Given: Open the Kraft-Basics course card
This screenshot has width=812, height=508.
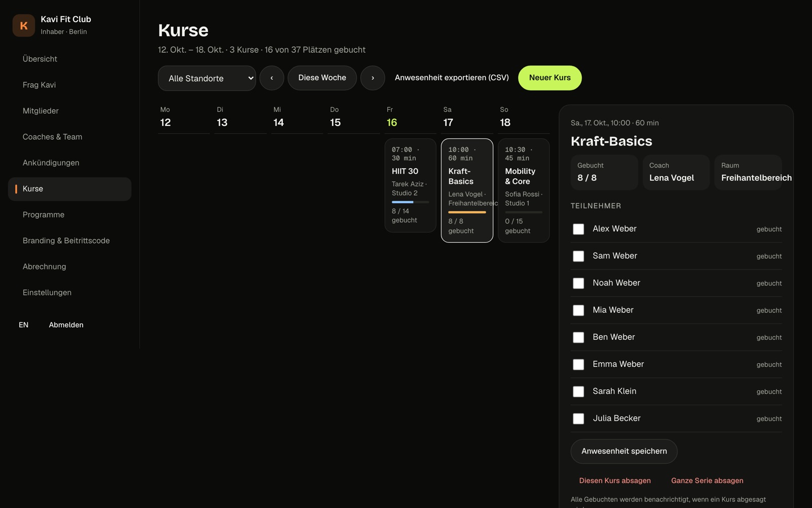Looking at the screenshot, I should (x=467, y=190).
